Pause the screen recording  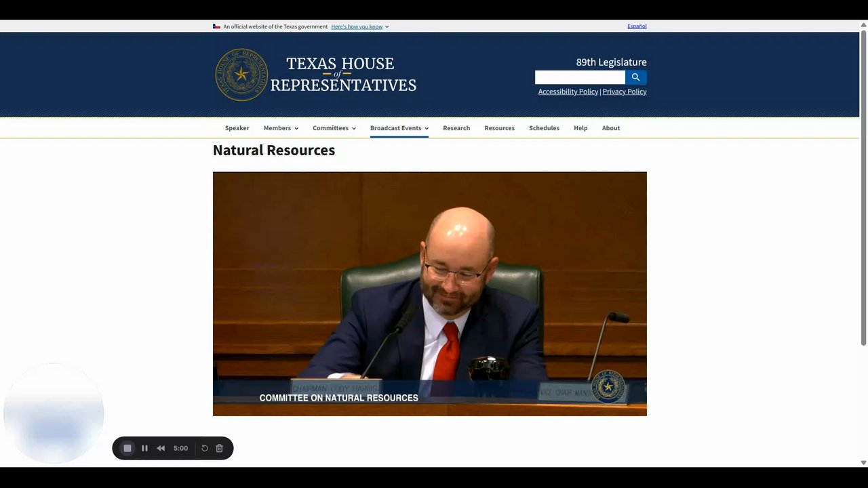(x=144, y=448)
